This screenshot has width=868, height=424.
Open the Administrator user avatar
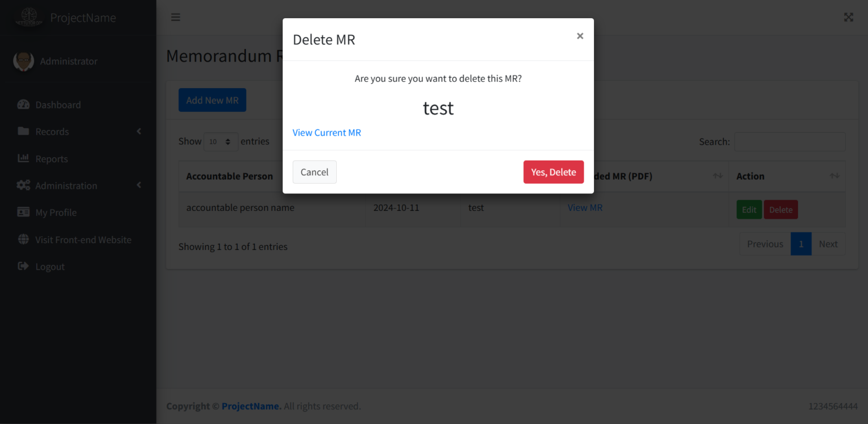[23, 61]
